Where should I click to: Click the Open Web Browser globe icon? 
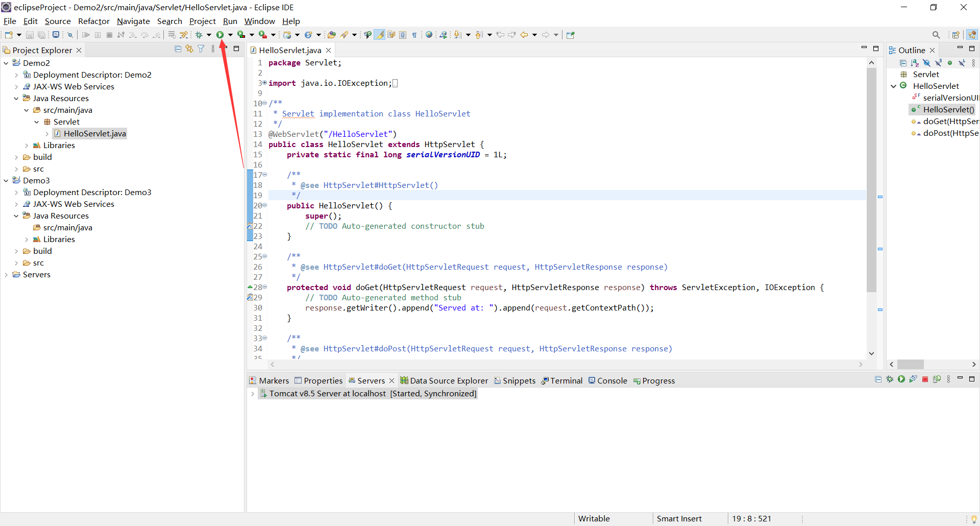pyautogui.click(x=429, y=35)
